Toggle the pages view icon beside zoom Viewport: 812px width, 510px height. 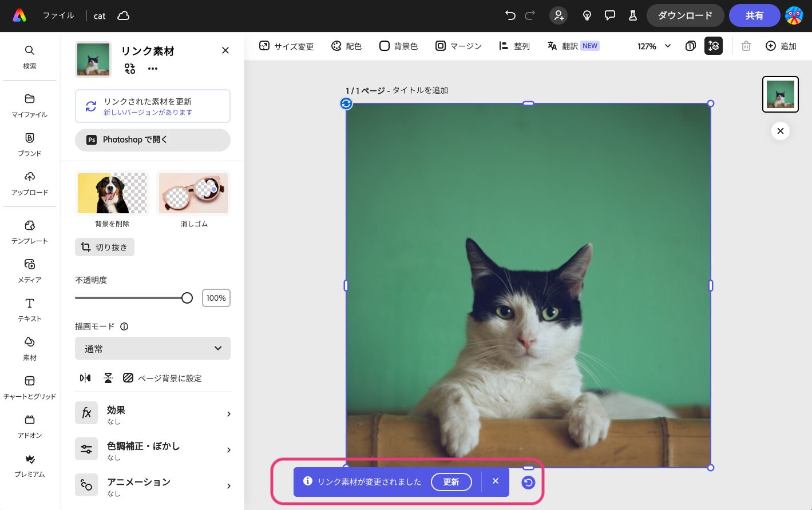coord(690,46)
